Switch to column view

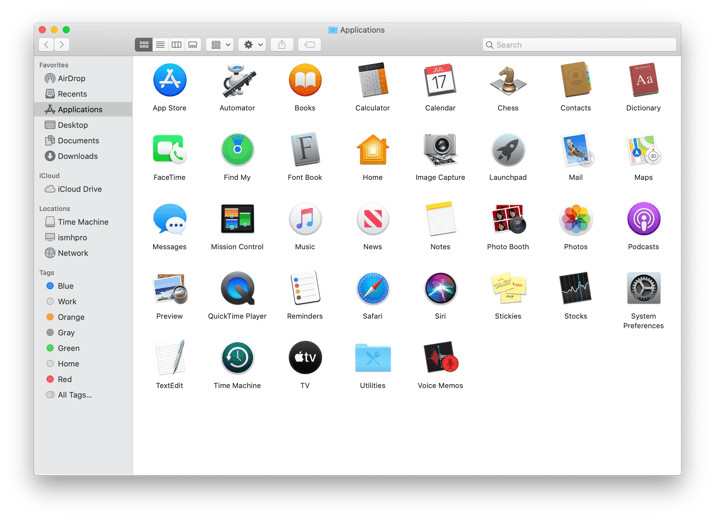[x=176, y=45]
